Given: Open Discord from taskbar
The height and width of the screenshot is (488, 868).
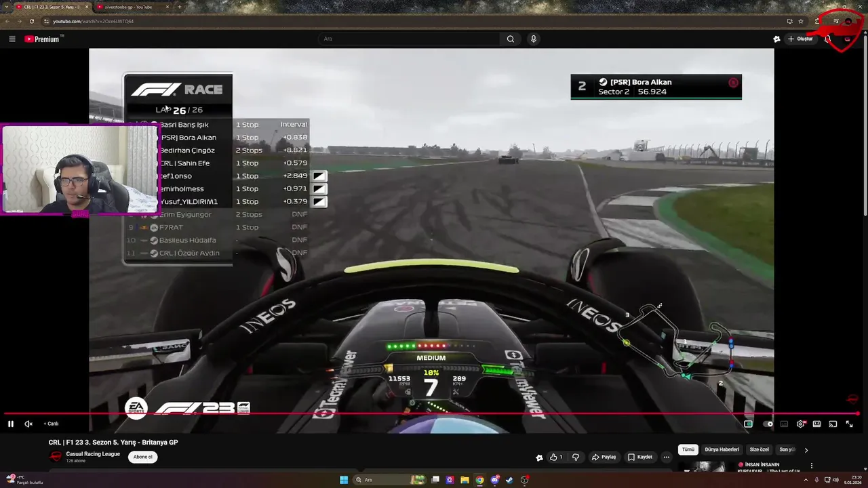Looking at the screenshot, I should [x=495, y=480].
